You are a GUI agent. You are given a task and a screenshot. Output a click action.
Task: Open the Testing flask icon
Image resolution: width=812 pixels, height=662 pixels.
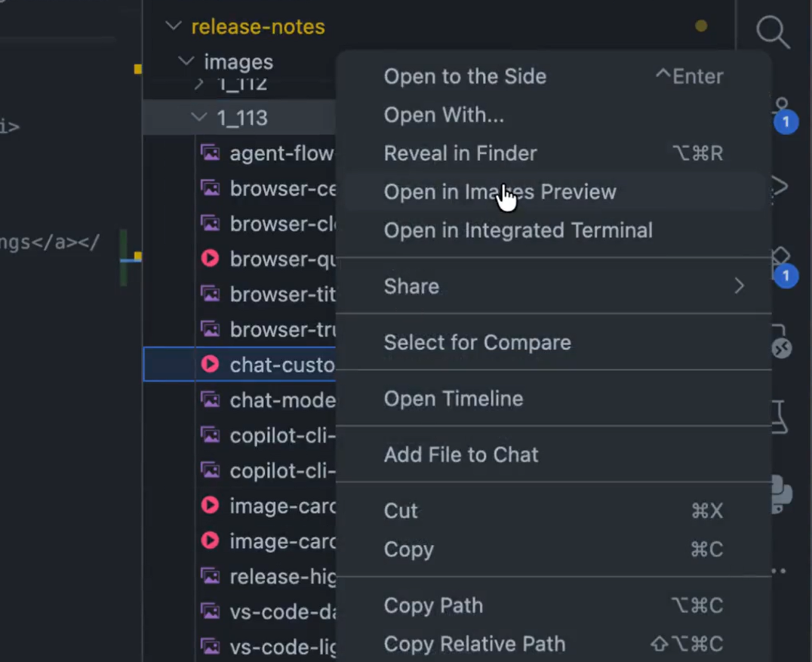tap(779, 417)
